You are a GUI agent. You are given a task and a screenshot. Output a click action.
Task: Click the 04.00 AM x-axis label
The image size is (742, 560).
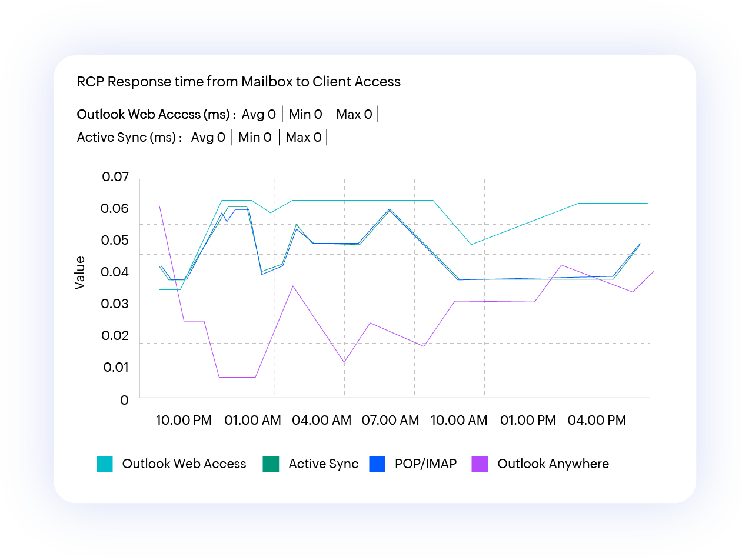pos(321,421)
